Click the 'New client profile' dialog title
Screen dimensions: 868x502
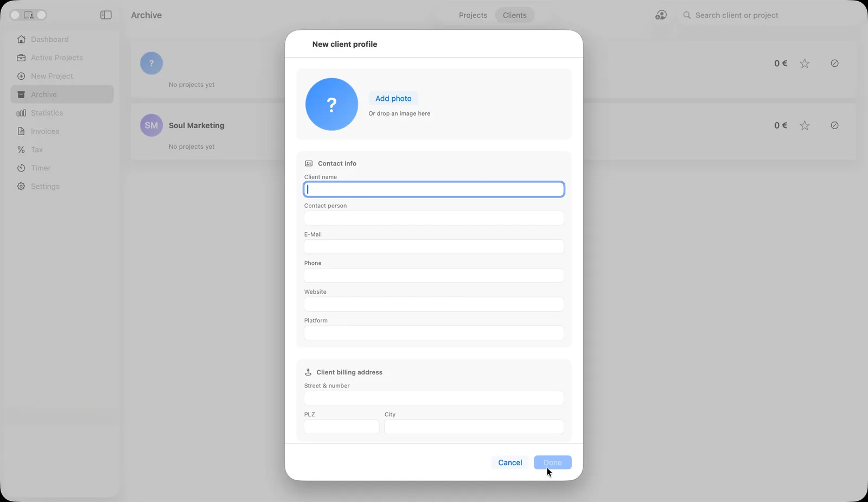tap(344, 44)
